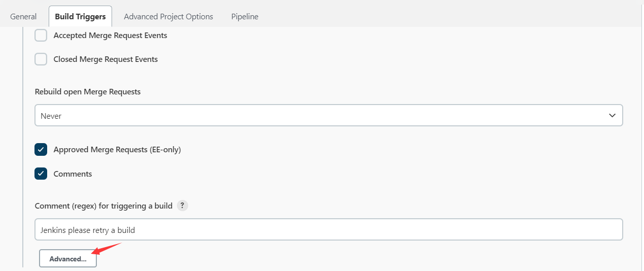Click the red arrow annotation
644x271 pixels.
(x=106, y=249)
